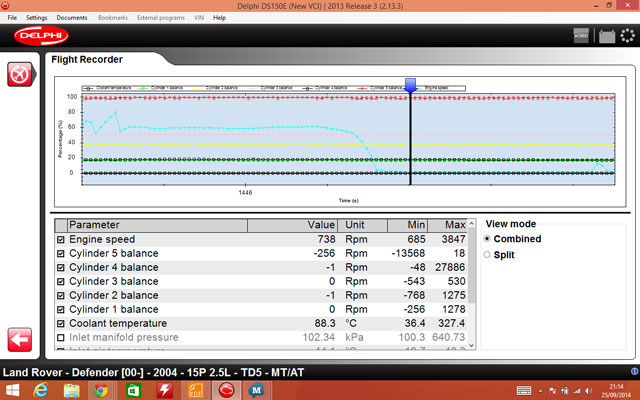Screen dimensions: 640x400
Task: Select the Combined view mode
Action: click(487, 239)
